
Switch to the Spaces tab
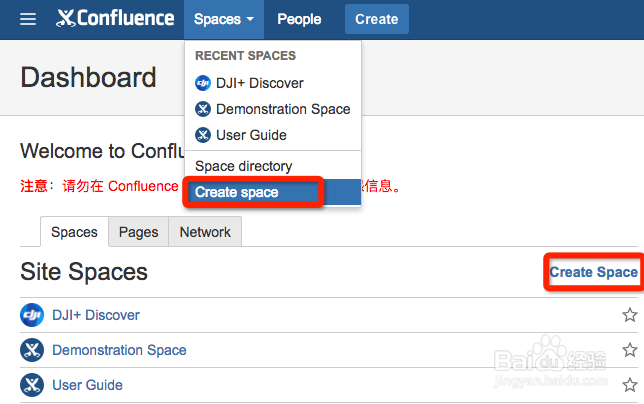pyautogui.click(x=74, y=232)
